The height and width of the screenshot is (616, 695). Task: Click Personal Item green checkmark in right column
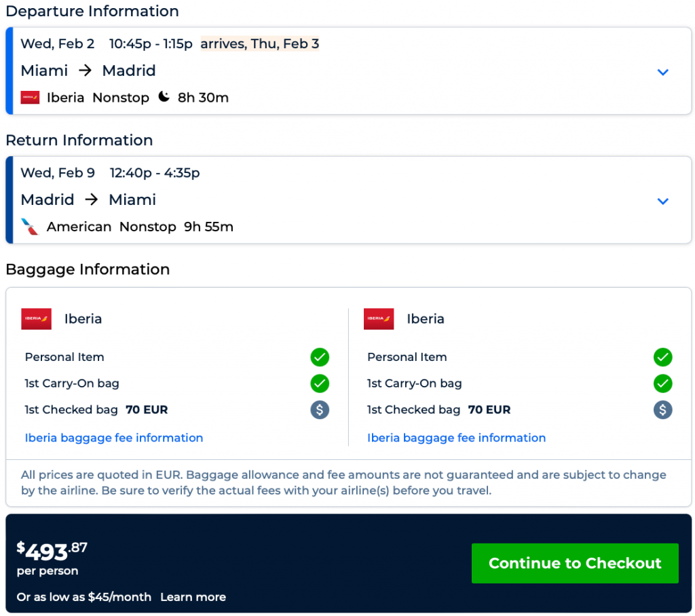(x=662, y=357)
